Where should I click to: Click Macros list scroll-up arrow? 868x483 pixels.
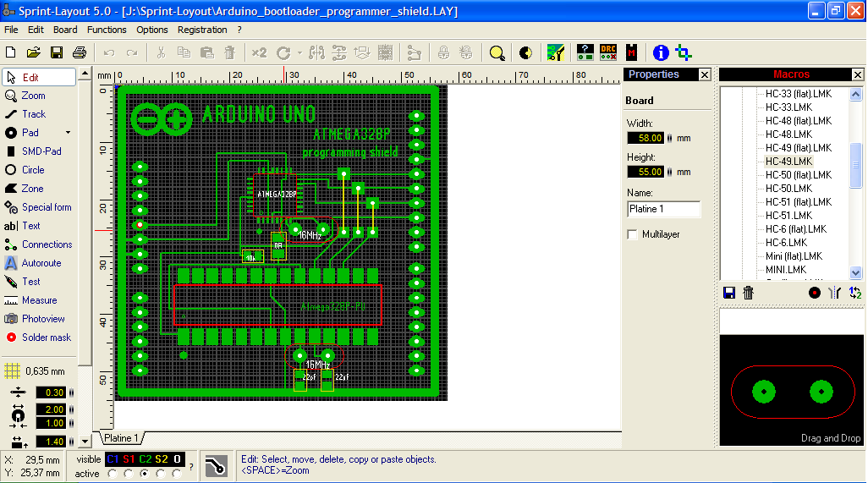(855, 95)
